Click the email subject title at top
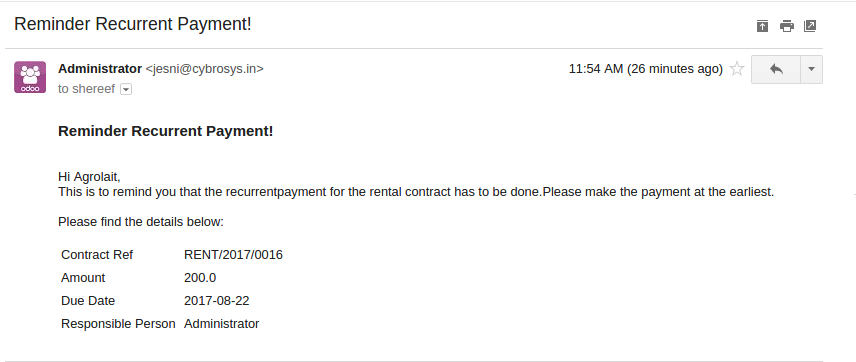The image size is (856, 362). [133, 24]
